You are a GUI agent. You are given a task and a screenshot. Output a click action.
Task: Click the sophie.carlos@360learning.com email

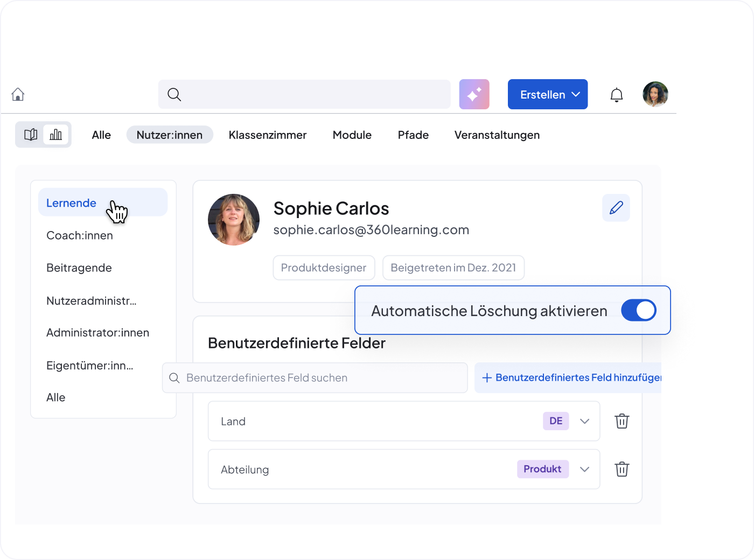tap(371, 230)
